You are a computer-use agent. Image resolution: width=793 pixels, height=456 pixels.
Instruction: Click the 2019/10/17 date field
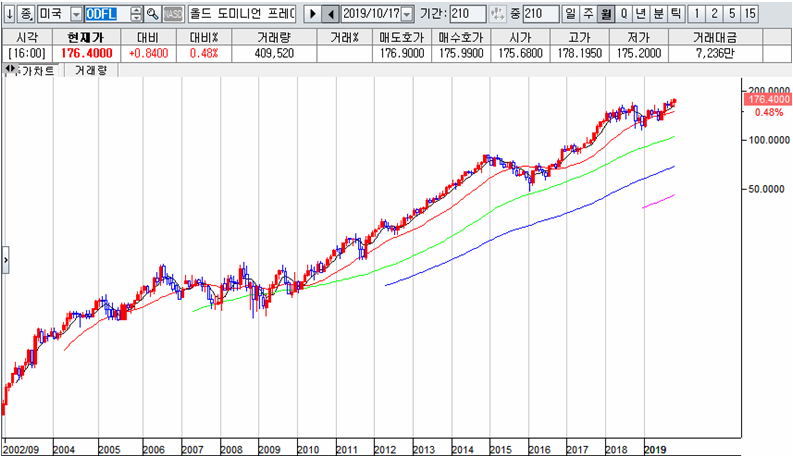click(371, 14)
